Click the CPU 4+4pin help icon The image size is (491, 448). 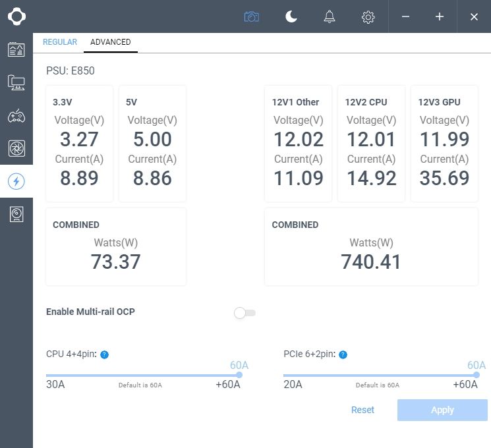point(104,354)
